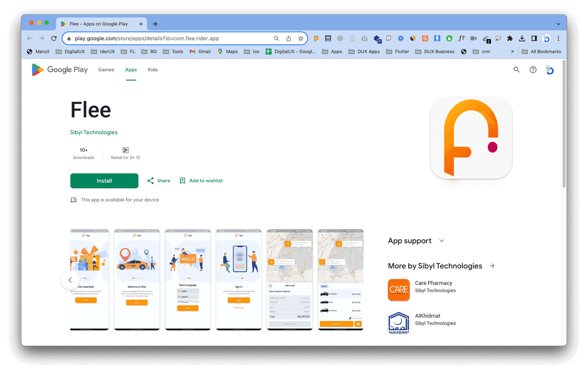Open the Google Play search icon

click(x=516, y=69)
